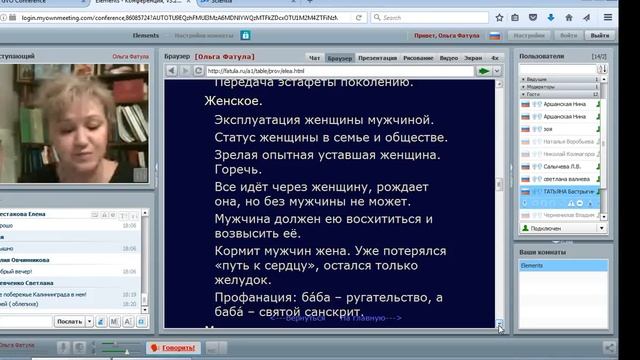Switch to the Презентация tab
Image resolution: width=640 pixels, height=360 pixels.
coord(377,58)
